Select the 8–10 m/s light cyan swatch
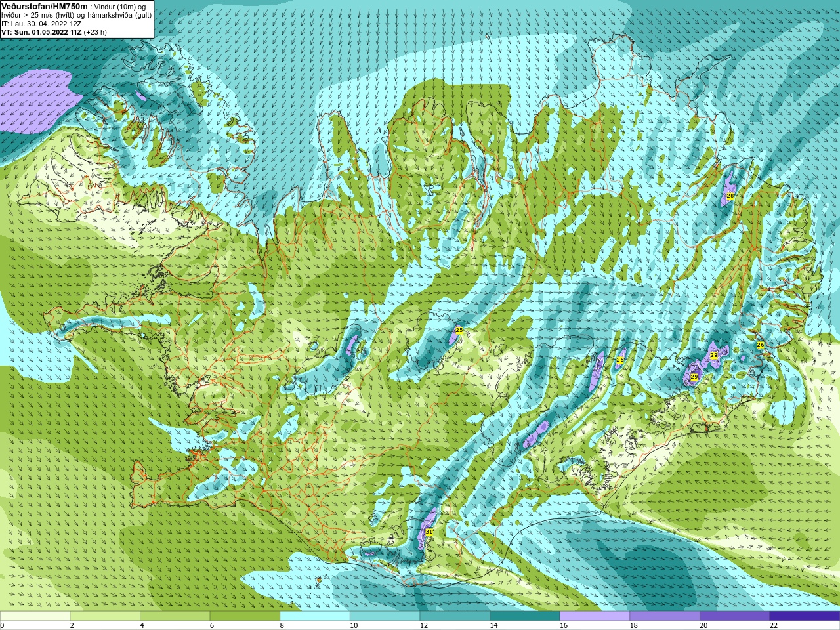This screenshot has width=840, height=630. click(x=315, y=616)
